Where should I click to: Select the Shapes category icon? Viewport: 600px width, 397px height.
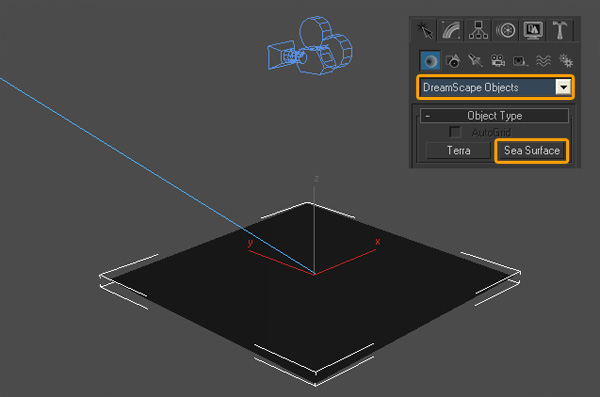pyautogui.click(x=453, y=61)
